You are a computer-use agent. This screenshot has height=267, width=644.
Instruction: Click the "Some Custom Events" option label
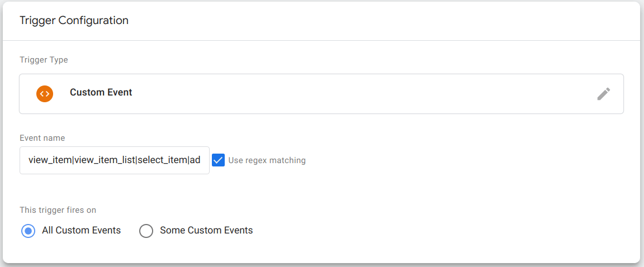click(206, 231)
